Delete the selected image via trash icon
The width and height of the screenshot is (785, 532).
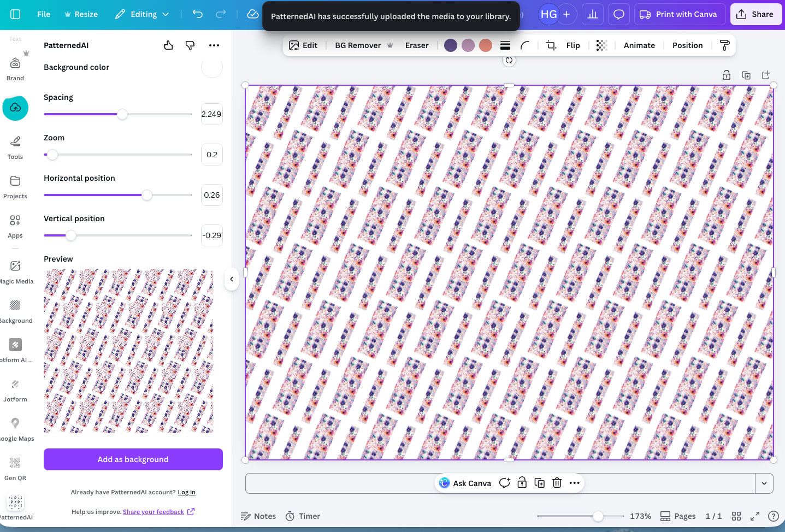[557, 483]
